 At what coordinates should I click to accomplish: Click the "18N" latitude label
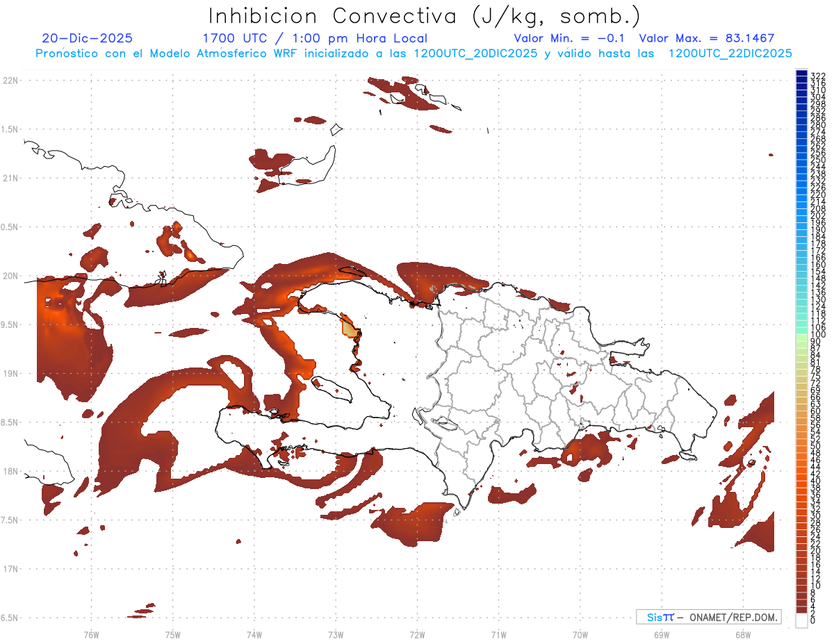(10, 471)
